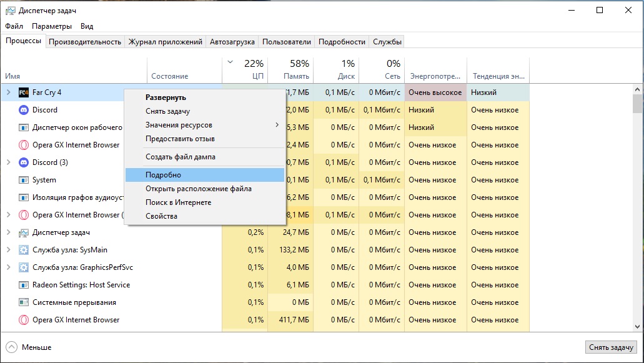Viewport: 644px width, 363px height.
Task: Switch to the Производительность tab
Action: (x=85, y=42)
